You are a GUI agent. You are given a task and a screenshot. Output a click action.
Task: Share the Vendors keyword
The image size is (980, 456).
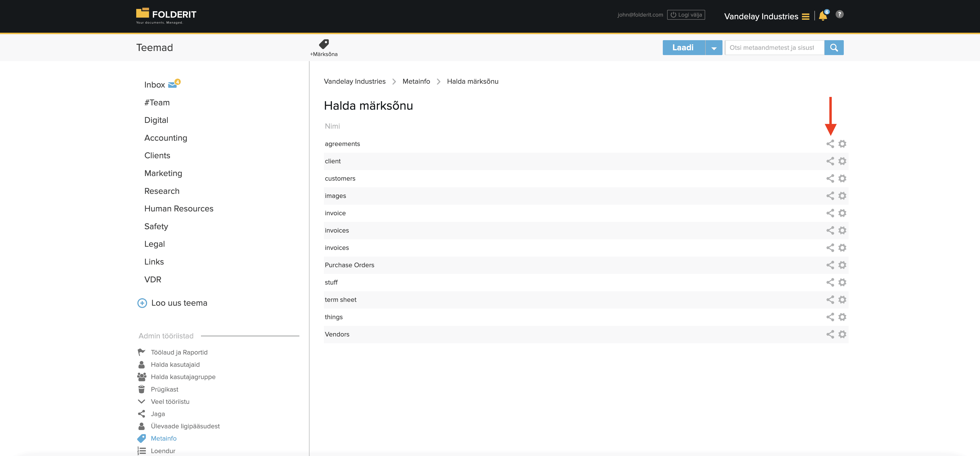point(830,334)
